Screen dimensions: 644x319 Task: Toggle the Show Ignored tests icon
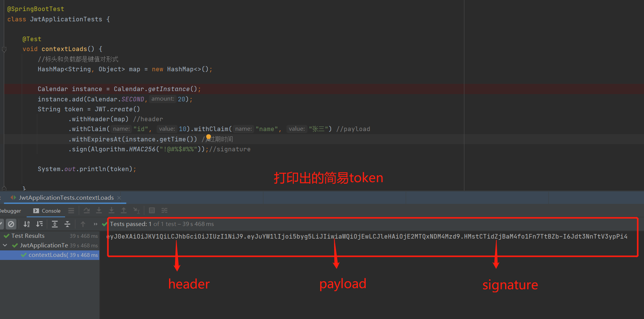(x=11, y=224)
